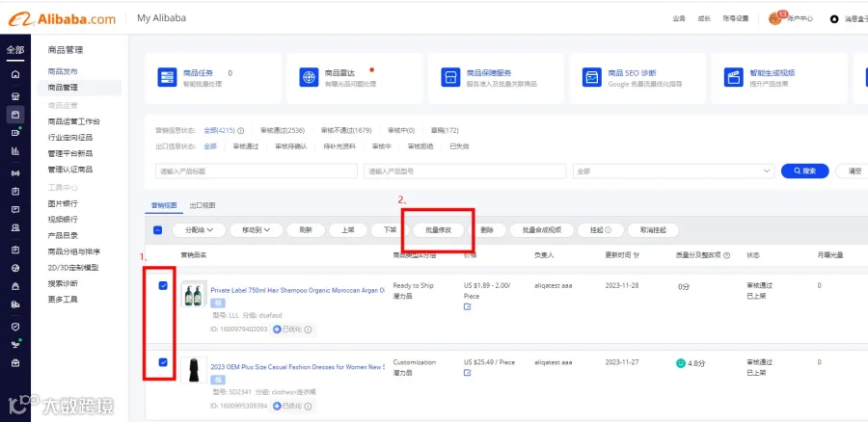Click the 智能生成视频 clapperboard icon
This screenshot has height=422, width=868.
point(734,77)
